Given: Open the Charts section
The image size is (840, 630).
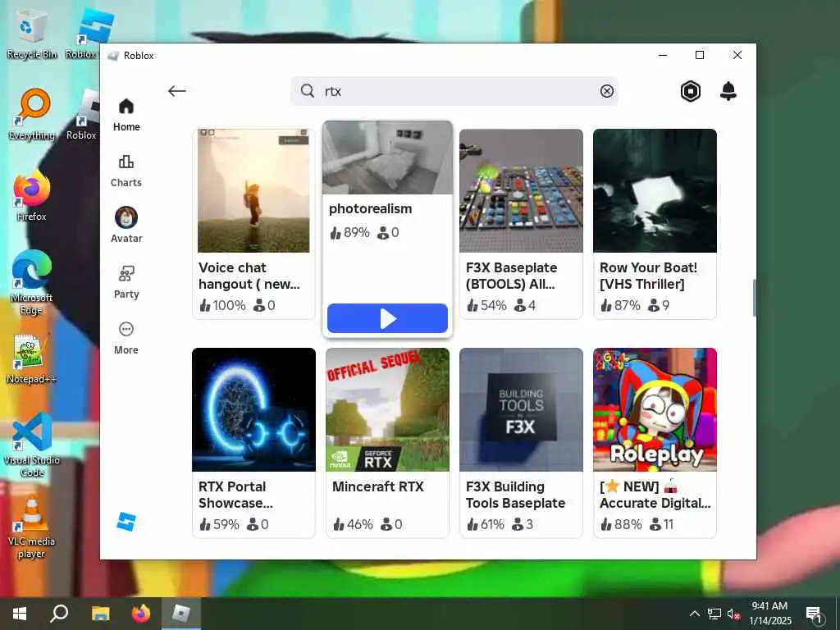Looking at the screenshot, I should (126, 171).
